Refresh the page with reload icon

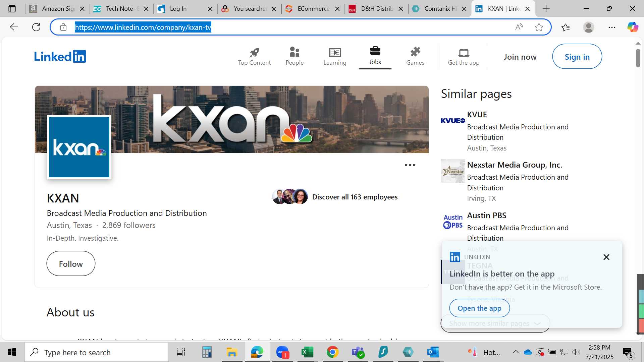coord(36,27)
